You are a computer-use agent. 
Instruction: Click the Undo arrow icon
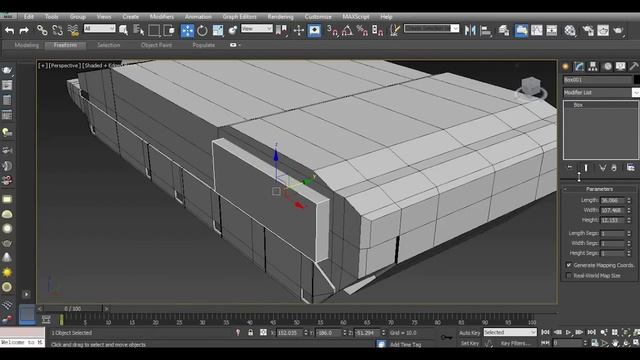click(9, 30)
